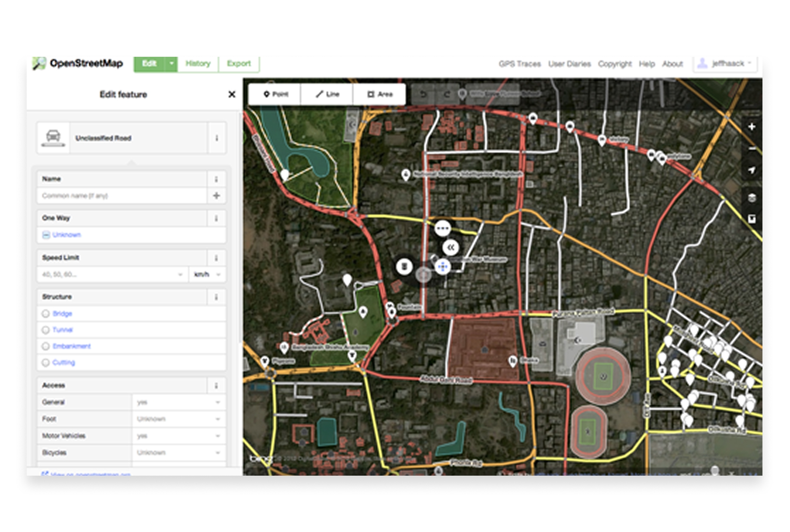Open the Bicycles access dropdown

177,453
